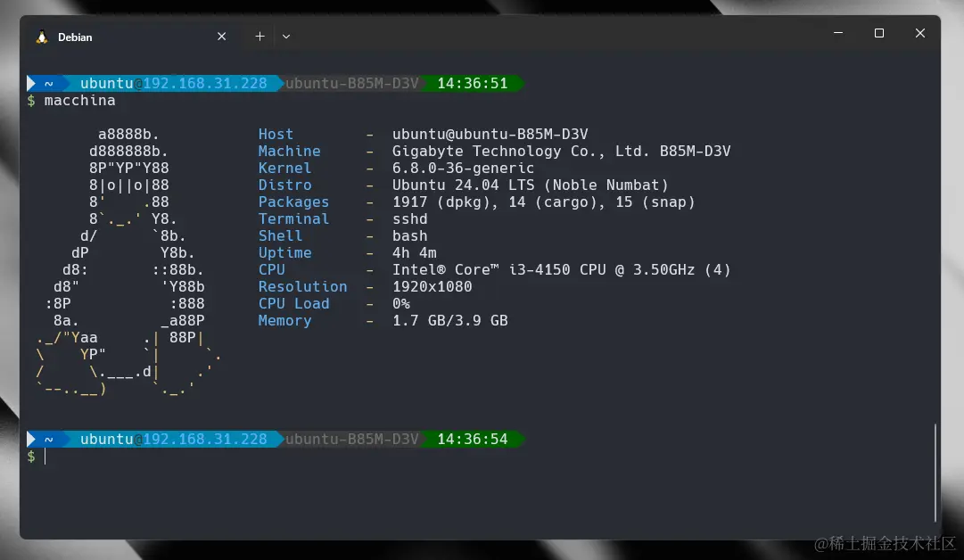Image resolution: width=964 pixels, height=560 pixels.
Task: Click the 'Memory' label
Action: 284,320
